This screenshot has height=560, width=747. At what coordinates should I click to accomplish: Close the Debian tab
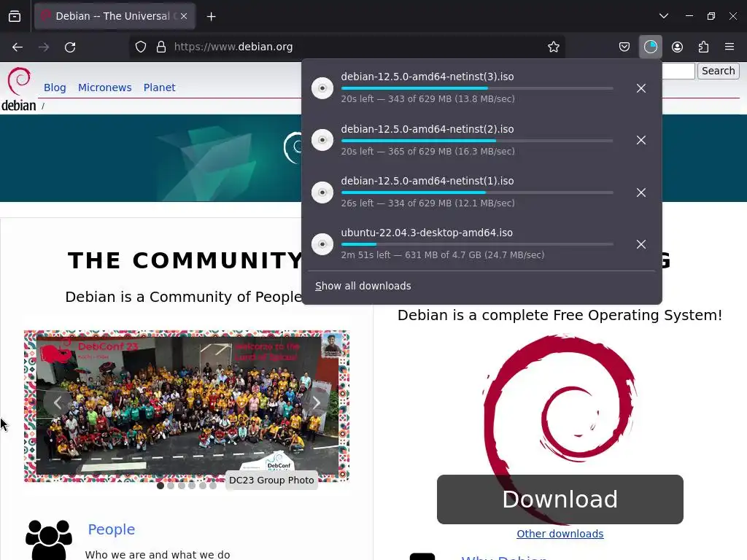(184, 16)
